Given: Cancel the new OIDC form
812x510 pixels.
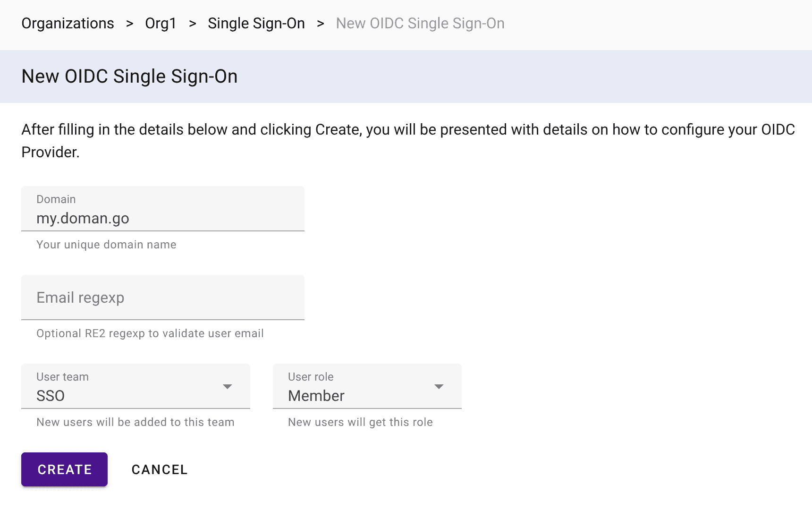Looking at the screenshot, I should [160, 469].
